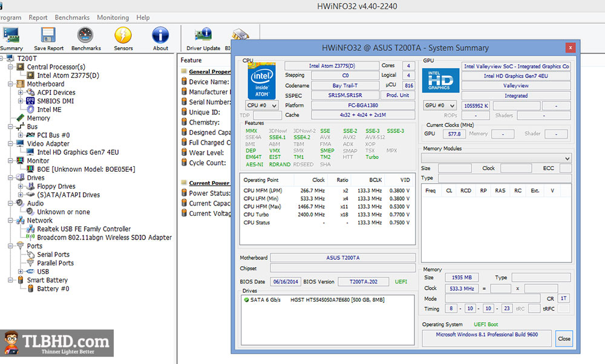Click the Prod. Unit button

[398, 96]
